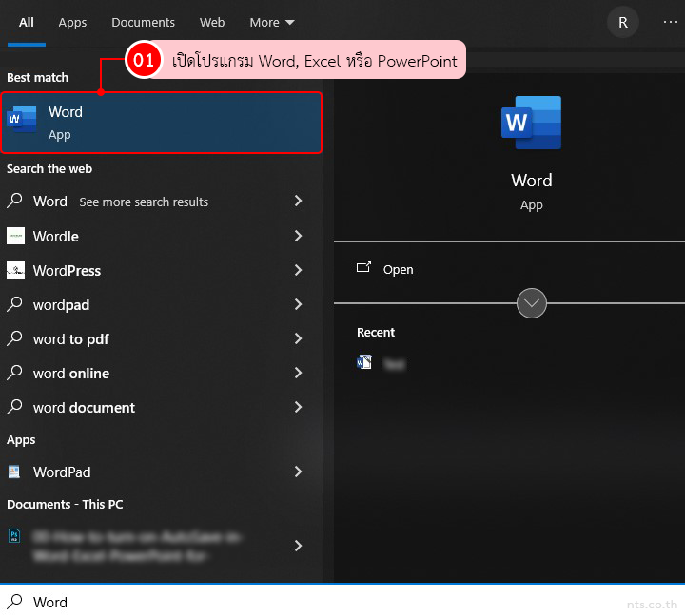This screenshot has height=616, width=685.
Task: Click the WordPress result icon
Action: pos(15,270)
